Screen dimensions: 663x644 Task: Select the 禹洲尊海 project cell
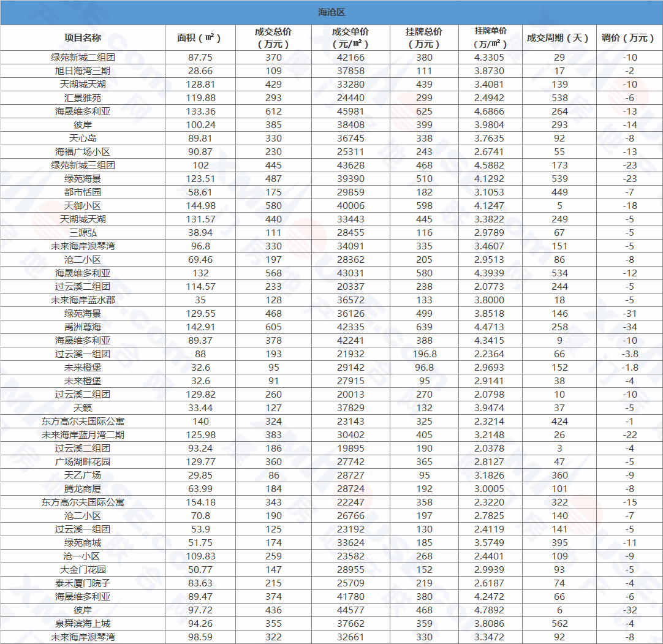click(83, 327)
